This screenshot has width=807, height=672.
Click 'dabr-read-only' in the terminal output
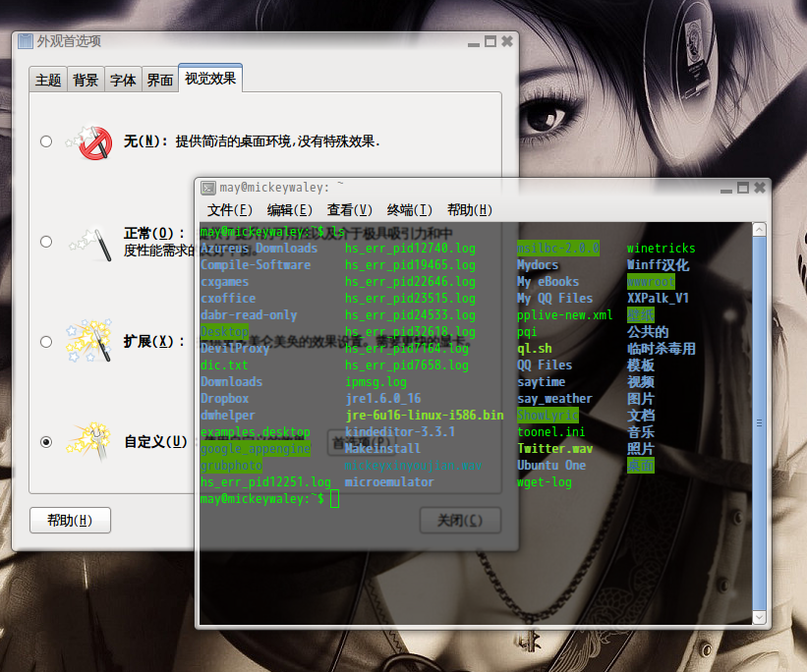(x=249, y=315)
